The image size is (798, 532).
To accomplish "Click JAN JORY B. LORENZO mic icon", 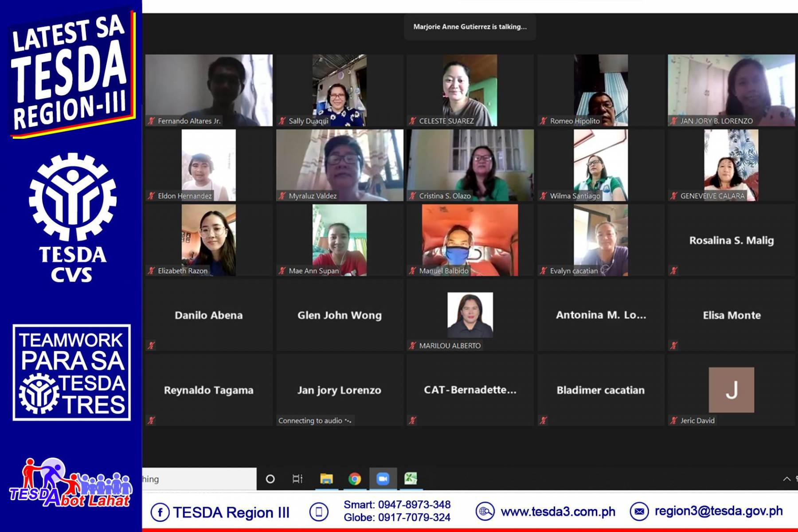I will click(x=674, y=121).
